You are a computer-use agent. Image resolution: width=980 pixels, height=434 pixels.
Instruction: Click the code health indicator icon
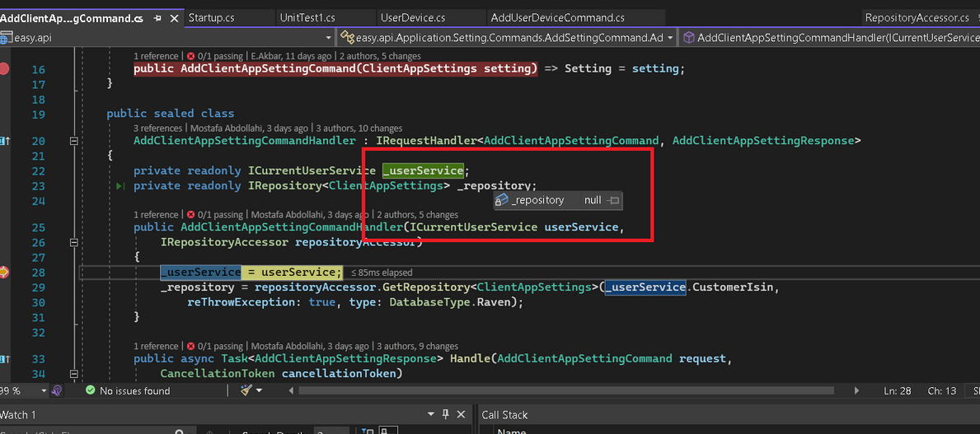[x=57, y=391]
